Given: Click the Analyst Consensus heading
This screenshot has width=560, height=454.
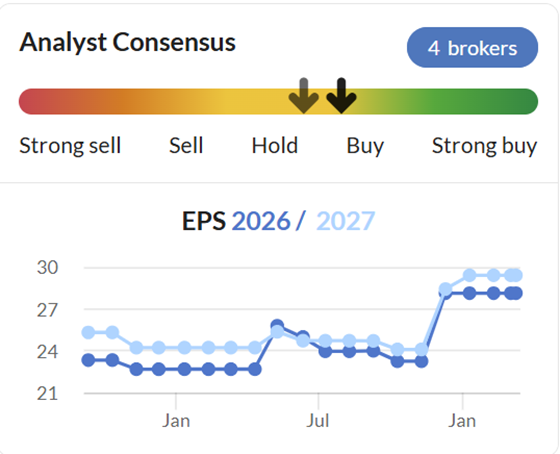Looking at the screenshot, I should pos(128,42).
